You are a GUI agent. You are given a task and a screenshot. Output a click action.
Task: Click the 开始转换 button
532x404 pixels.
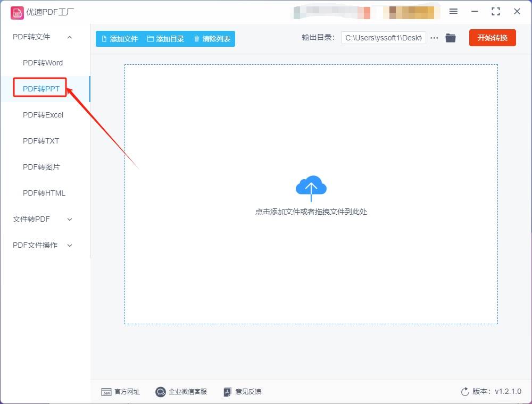click(492, 38)
